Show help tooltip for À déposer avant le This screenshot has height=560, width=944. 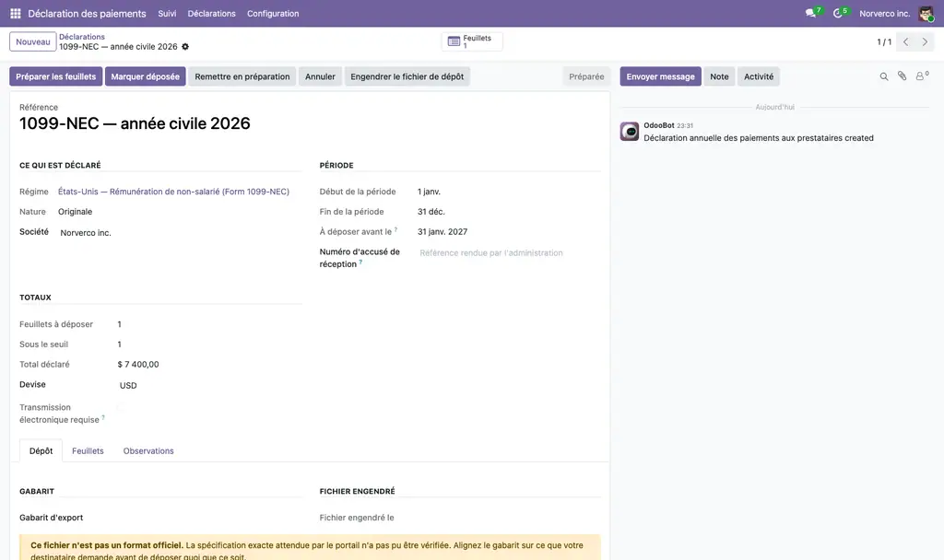click(395, 229)
